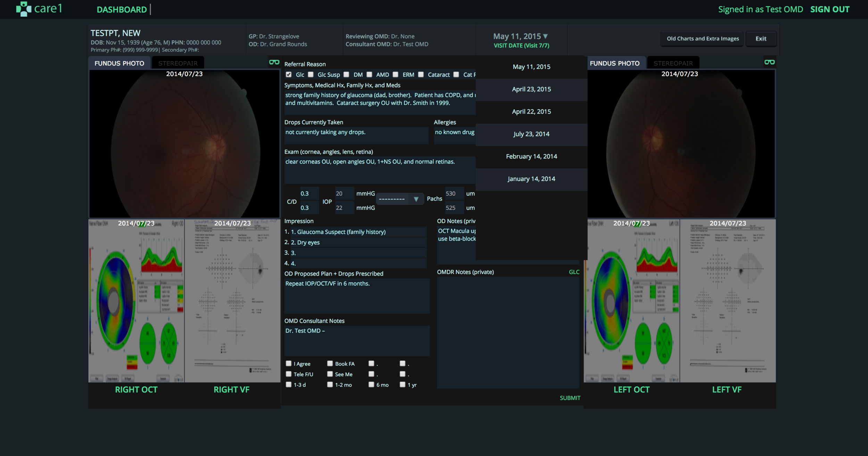
Task: Open visit date dropdown arrow beside May 11, 2015
Action: coord(545,36)
